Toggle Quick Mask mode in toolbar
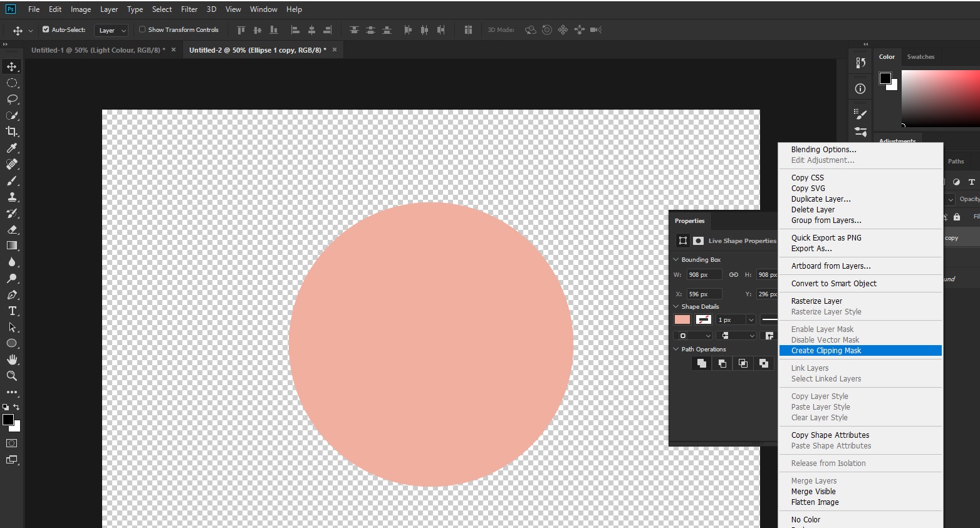 12,443
